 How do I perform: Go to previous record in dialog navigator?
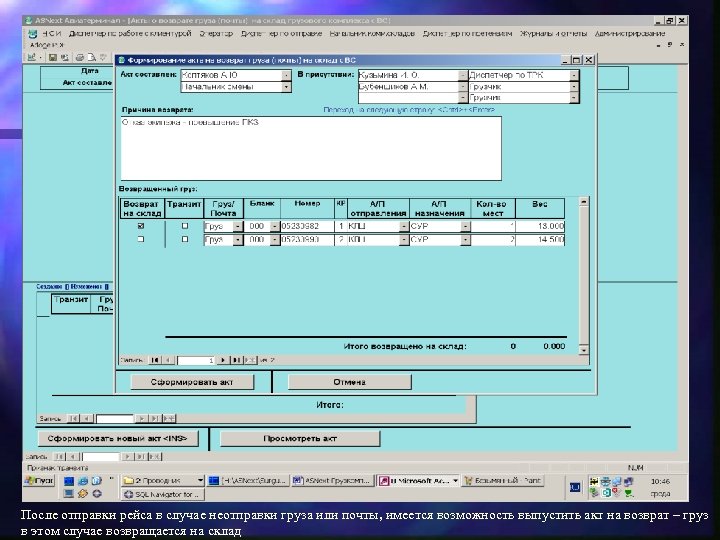[x=168, y=360]
